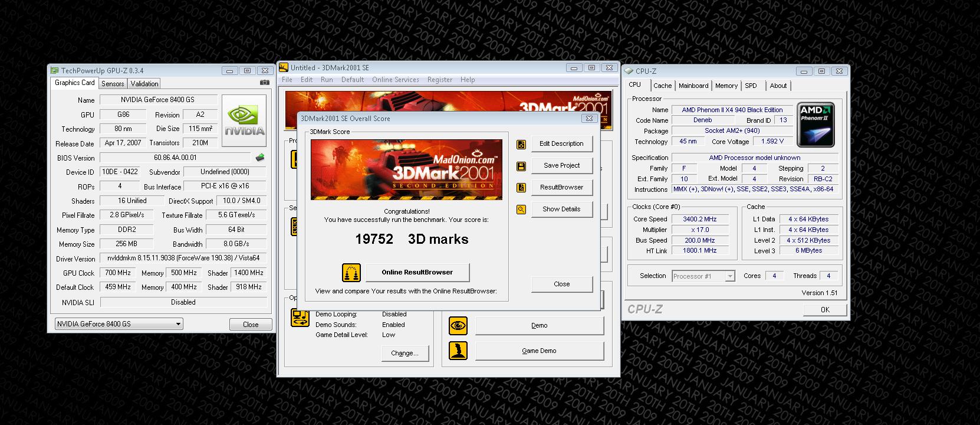
Task: Click the Save Project floppy icon
Action: [521, 166]
